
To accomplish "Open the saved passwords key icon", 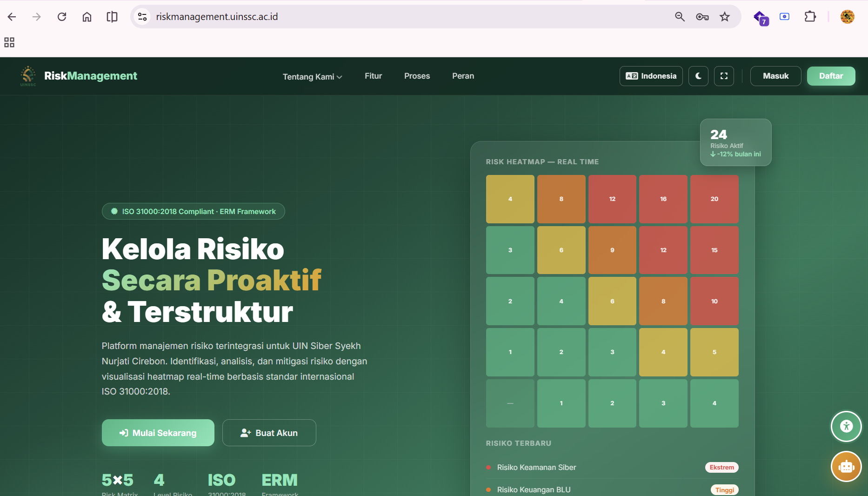I will coord(702,17).
